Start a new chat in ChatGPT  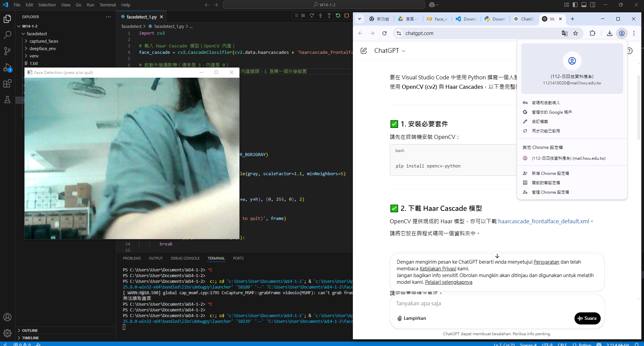tap(364, 51)
